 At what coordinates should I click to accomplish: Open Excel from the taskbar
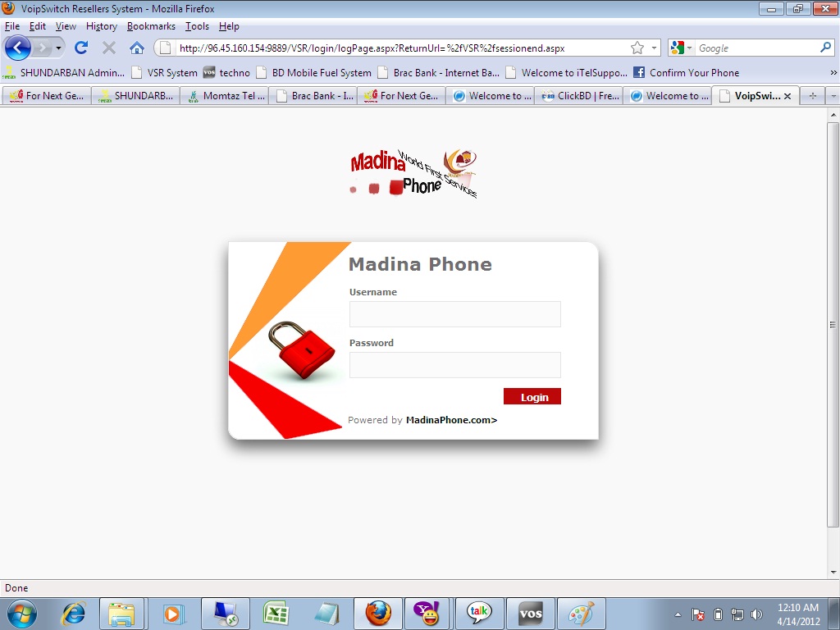[x=276, y=614]
